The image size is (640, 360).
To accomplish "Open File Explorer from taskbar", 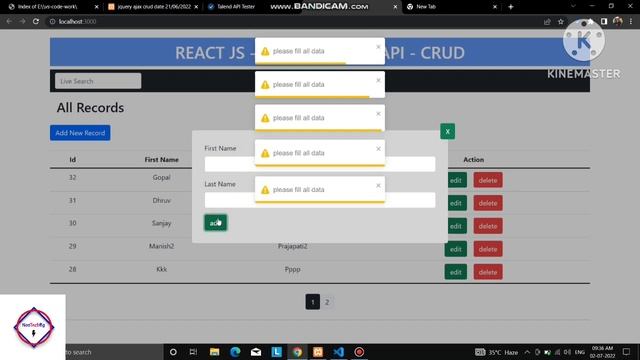I will (214, 352).
